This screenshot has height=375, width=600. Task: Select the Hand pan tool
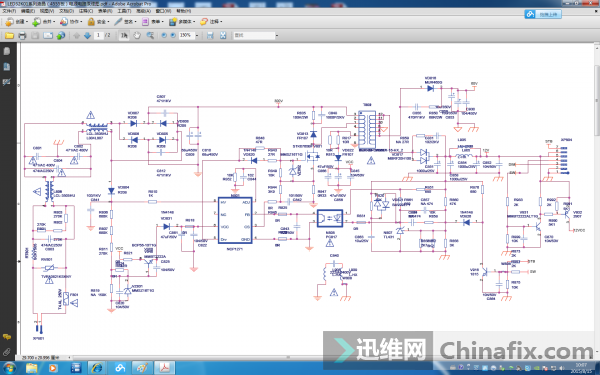tap(137, 36)
